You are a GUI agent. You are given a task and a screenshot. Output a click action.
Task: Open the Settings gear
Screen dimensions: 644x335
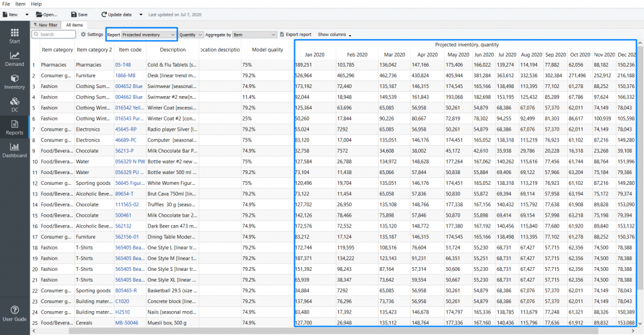pos(92,35)
